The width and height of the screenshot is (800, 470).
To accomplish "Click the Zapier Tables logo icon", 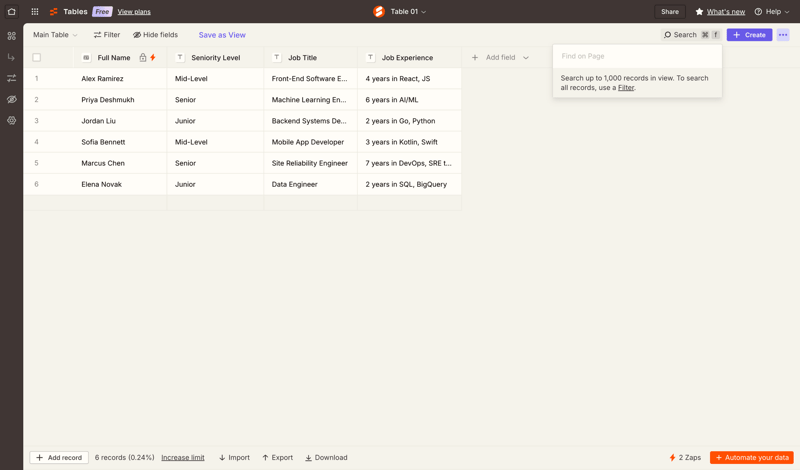I will point(54,11).
